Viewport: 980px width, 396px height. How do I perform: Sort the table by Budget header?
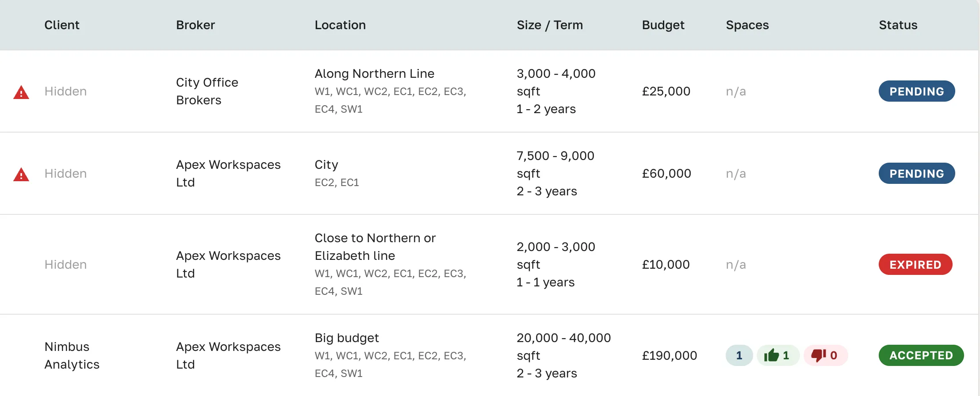663,25
